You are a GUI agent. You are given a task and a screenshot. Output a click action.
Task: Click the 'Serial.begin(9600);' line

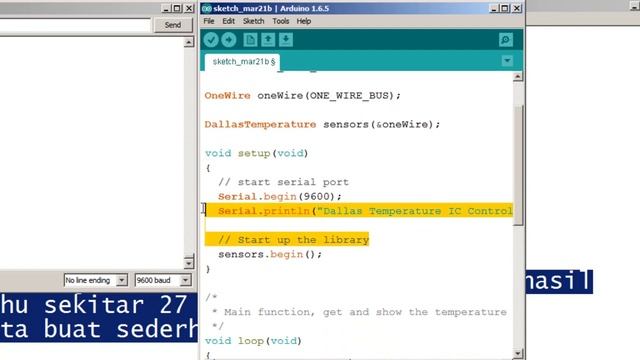(280, 196)
